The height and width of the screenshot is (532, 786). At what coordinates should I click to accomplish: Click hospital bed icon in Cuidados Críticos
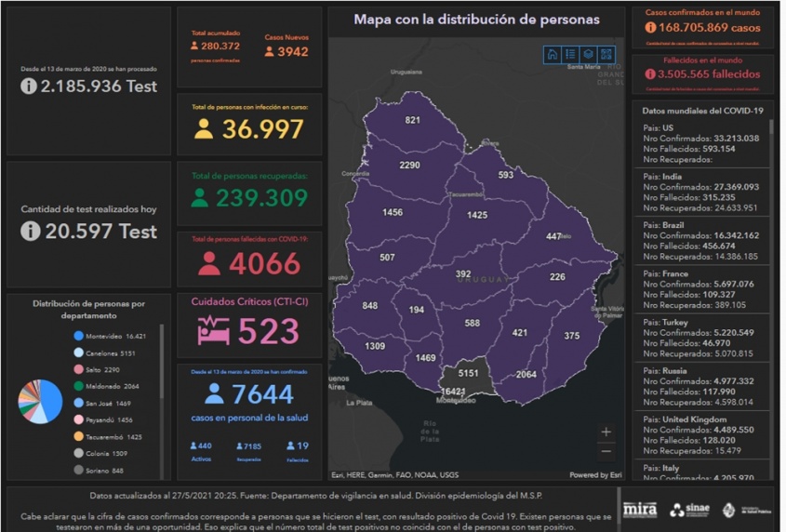pos(214,331)
